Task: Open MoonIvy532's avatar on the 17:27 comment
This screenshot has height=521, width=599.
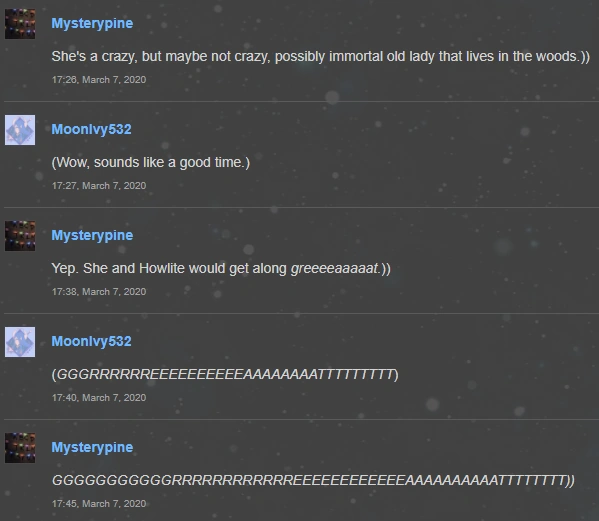Action: 20,130
